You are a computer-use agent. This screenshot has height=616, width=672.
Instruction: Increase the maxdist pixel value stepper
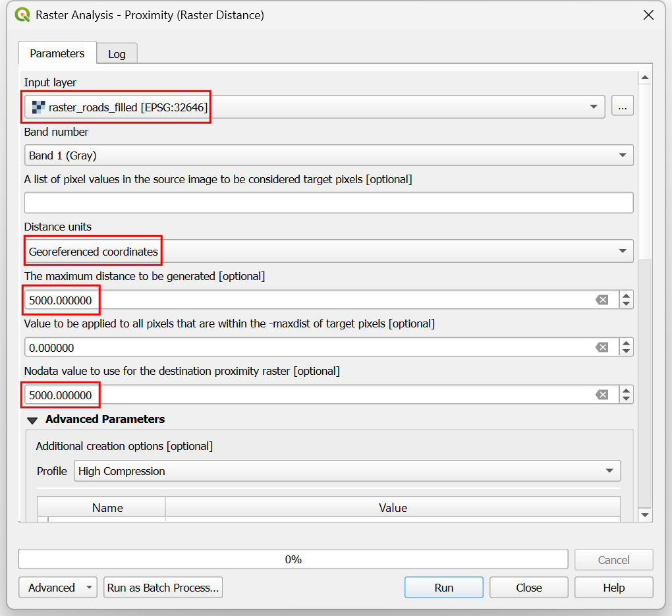point(627,343)
